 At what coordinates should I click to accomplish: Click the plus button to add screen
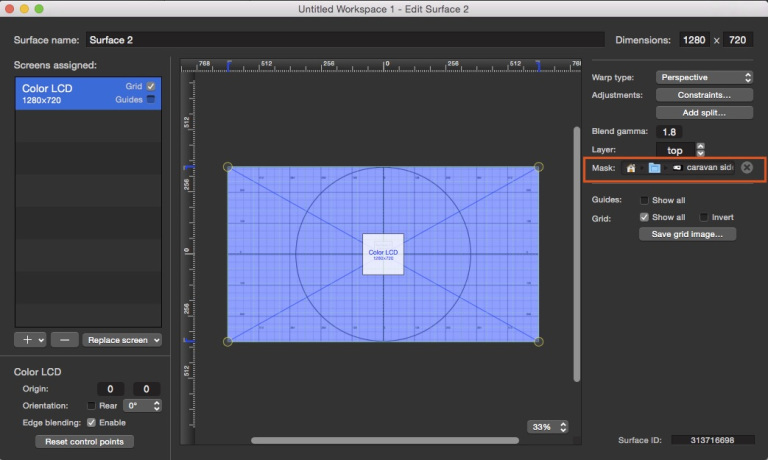tap(30, 339)
